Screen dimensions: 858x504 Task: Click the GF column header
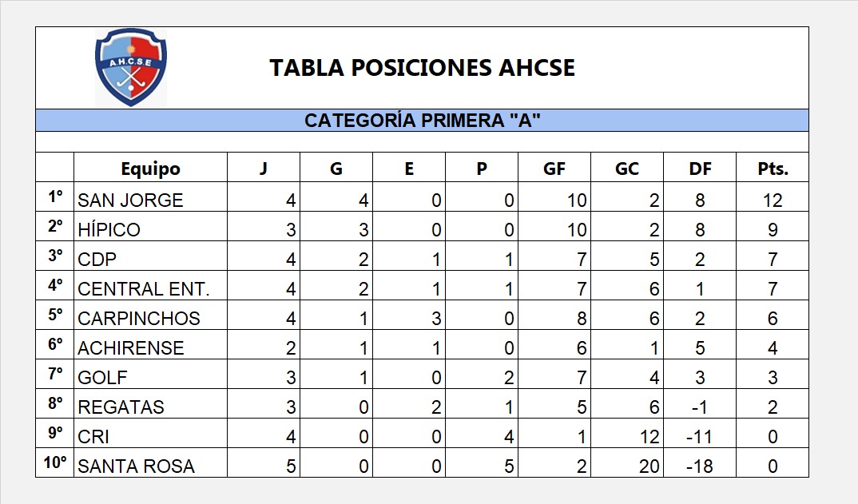pos(554,169)
